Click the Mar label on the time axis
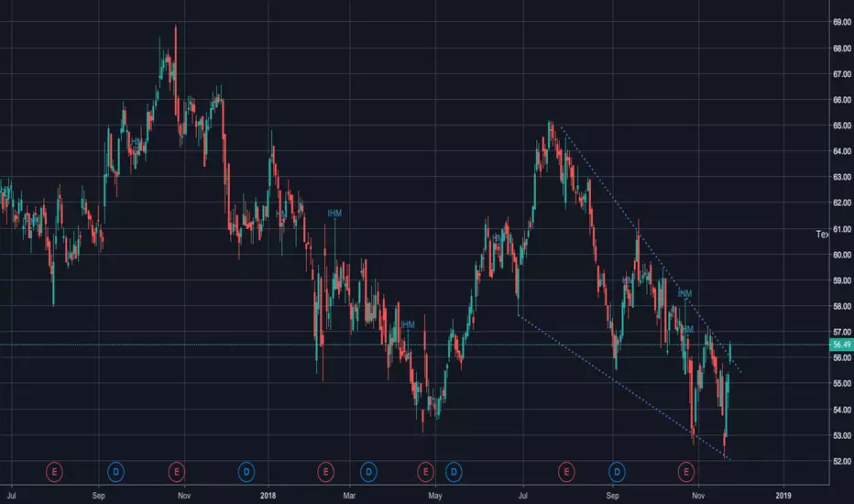 [x=349, y=495]
